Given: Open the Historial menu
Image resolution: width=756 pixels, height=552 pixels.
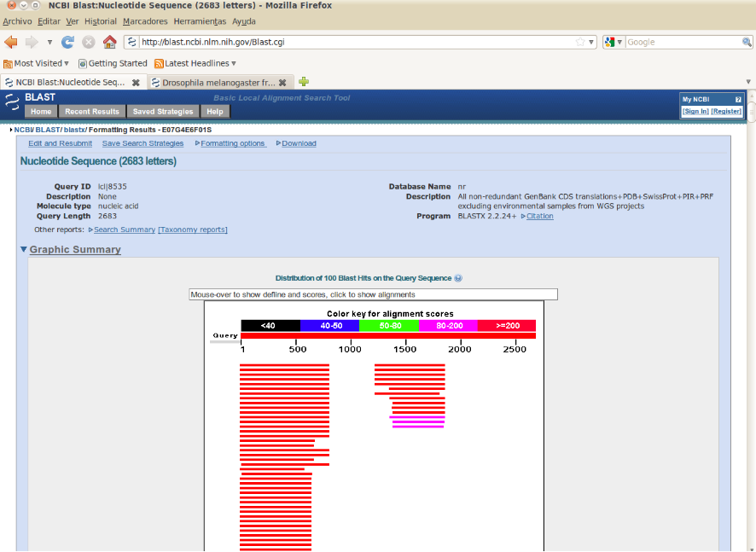Looking at the screenshot, I should click(x=101, y=20).
